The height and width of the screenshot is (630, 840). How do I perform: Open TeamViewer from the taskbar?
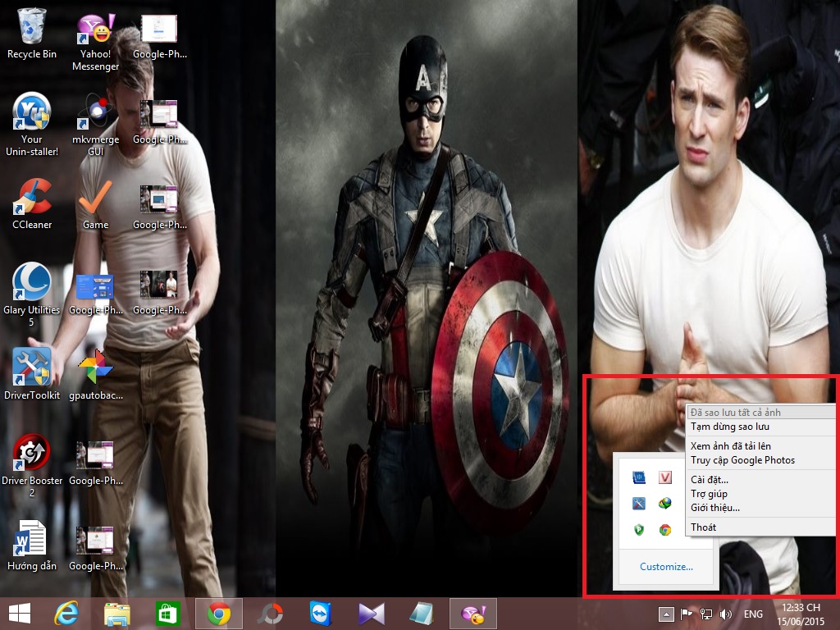coord(321,614)
